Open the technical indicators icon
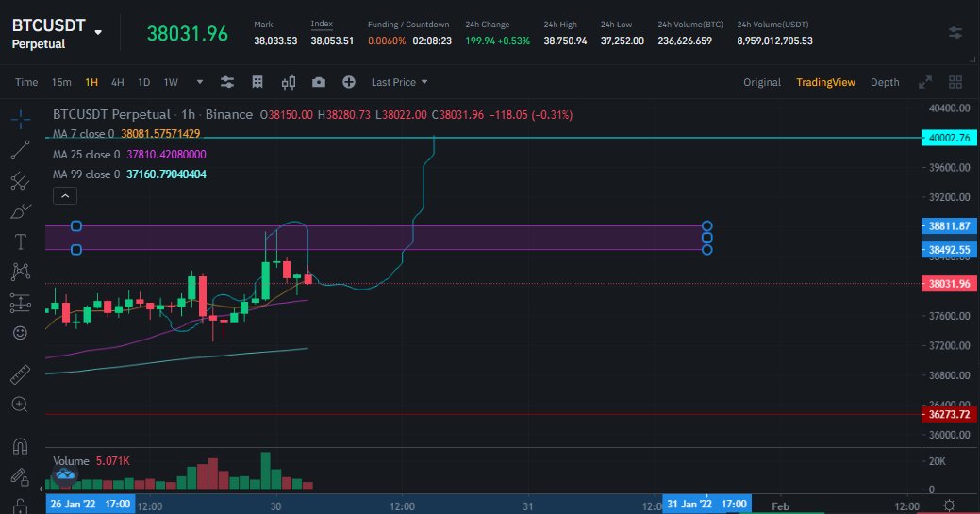Image resolution: width=980 pixels, height=514 pixels. (257, 82)
